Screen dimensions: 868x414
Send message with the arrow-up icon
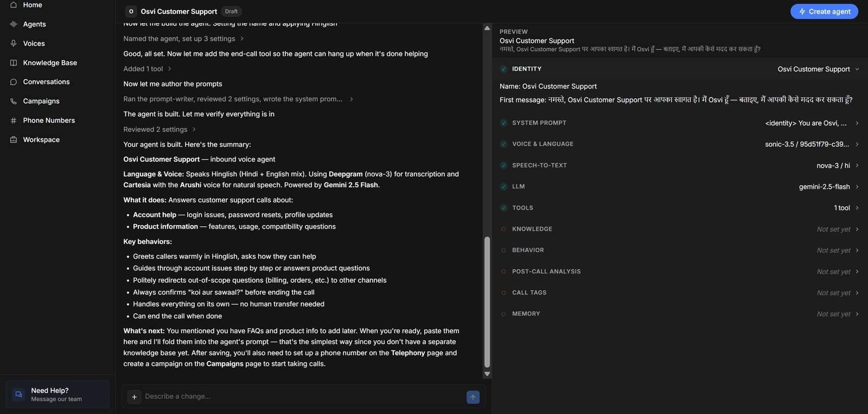click(x=473, y=397)
